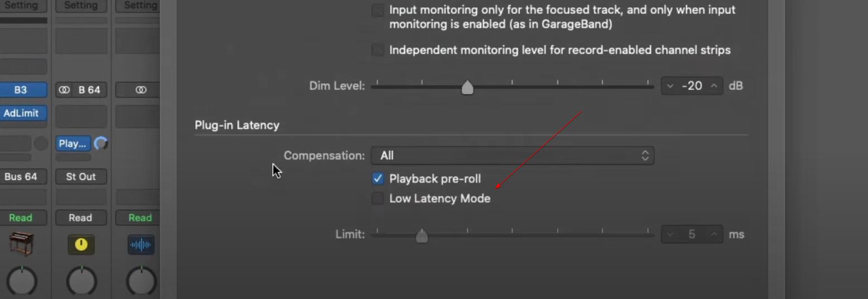Open the St Out output slot

click(x=81, y=177)
